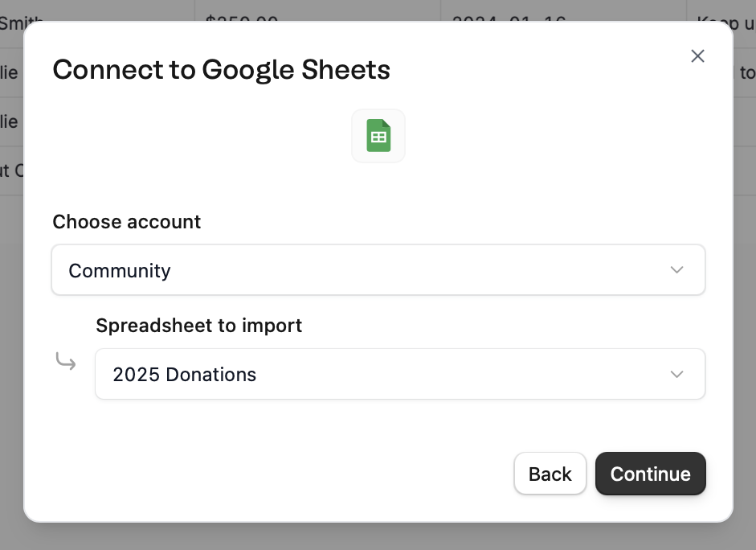Click the chevron on the 2025 Donations field
This screenshot has width=756, height=550.
tap(676, 375)
